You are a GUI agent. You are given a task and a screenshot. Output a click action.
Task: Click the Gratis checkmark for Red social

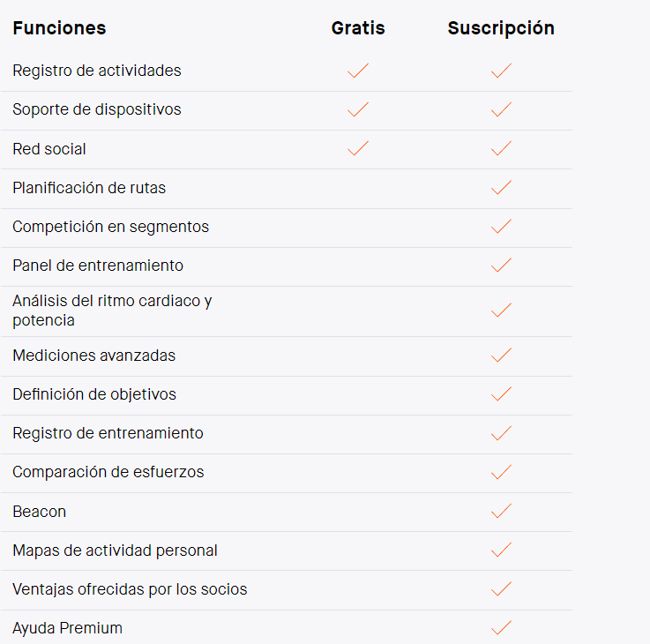pos(358,148)
